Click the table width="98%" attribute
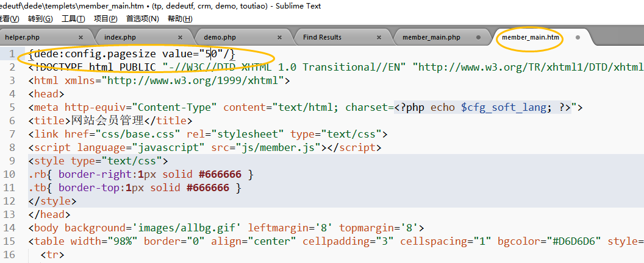Viewport: 644px width, 263px height. [x=104, y=241]
